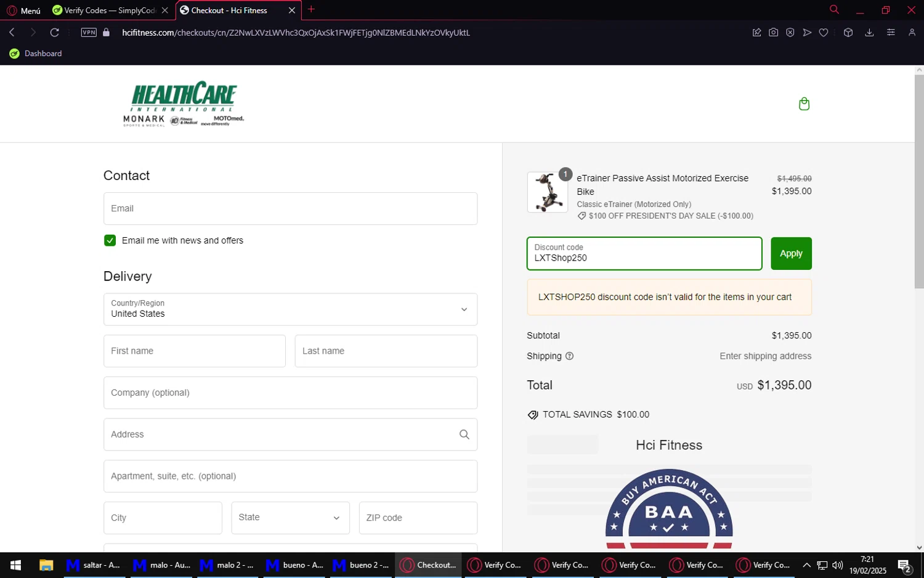The image size is (924, 578).
Task: Open the Opera Menú button
Action: click(23, 10)
